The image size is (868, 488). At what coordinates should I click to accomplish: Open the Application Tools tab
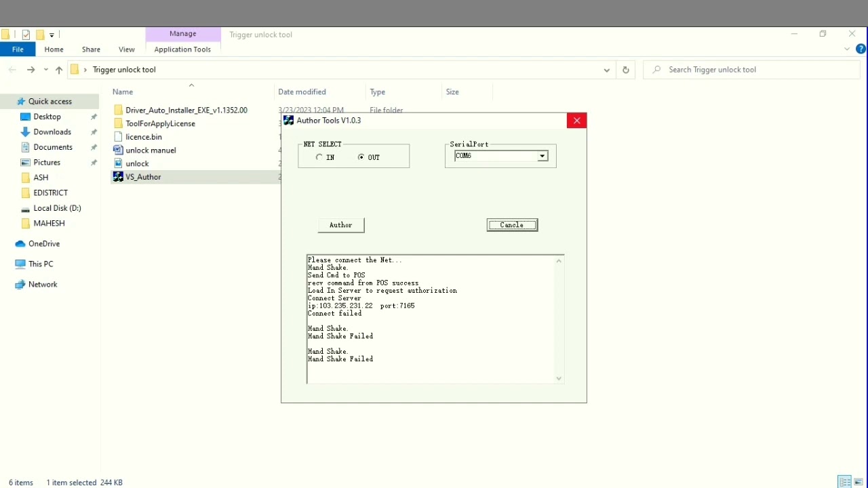click(x=182, y=49)
